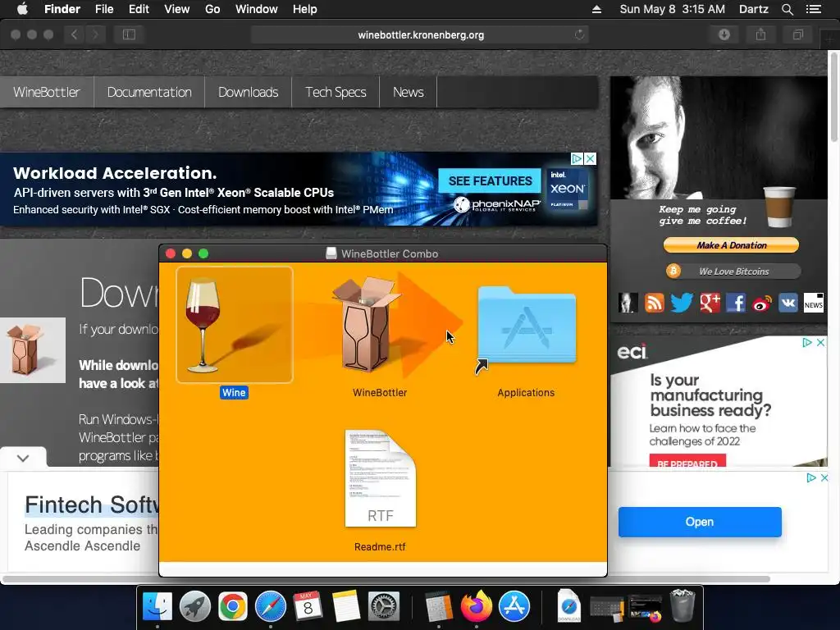
Task: Open Trash in the Dock
Action: click(682, 605)
